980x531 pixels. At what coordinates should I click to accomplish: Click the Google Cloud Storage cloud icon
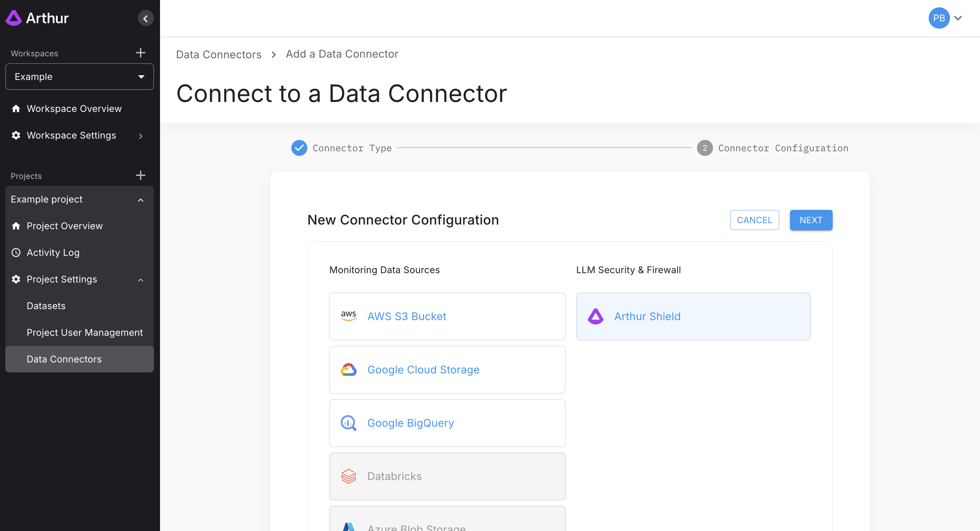[x=348, y=369]
